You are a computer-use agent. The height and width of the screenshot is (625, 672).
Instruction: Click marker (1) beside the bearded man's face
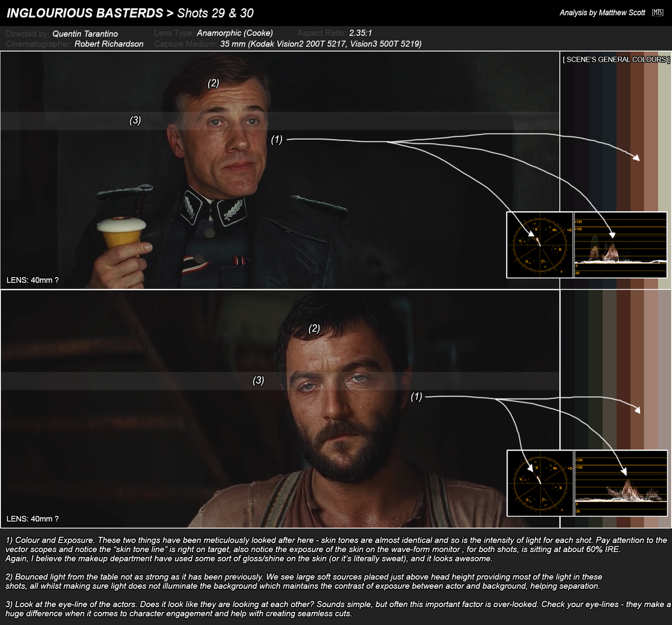pos(416,397)
